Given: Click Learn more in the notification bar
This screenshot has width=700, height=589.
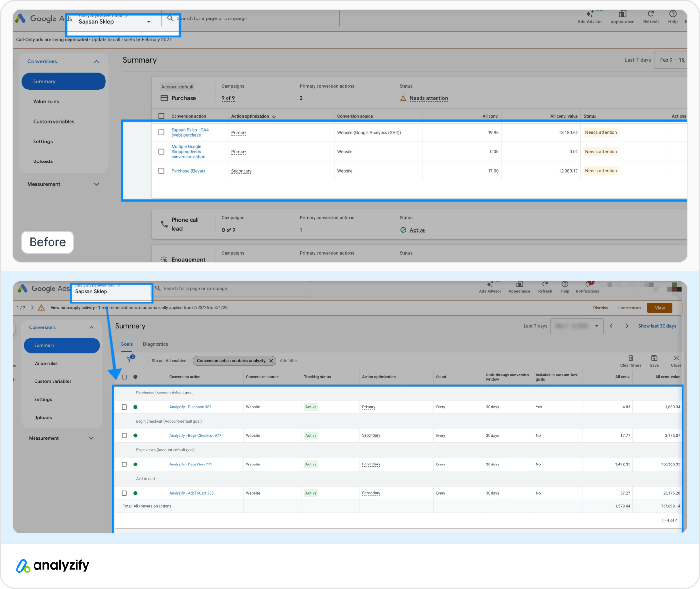Looking at the screenshot, I should (x=630, y=308).
